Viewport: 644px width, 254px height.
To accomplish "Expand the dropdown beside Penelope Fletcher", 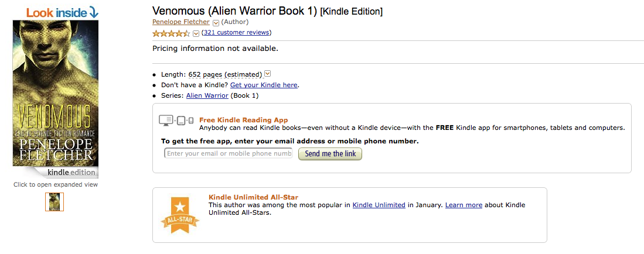I will [216, 23].
